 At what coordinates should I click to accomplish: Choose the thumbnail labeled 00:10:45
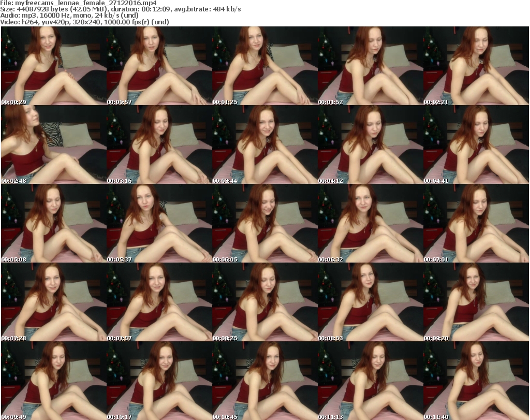pos(264,381)
